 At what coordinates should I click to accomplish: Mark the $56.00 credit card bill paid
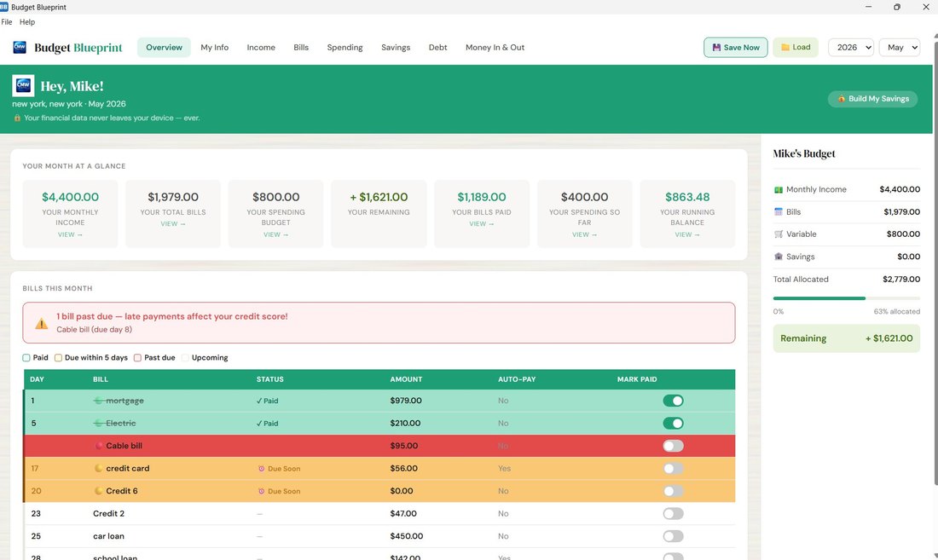point(673,469)
